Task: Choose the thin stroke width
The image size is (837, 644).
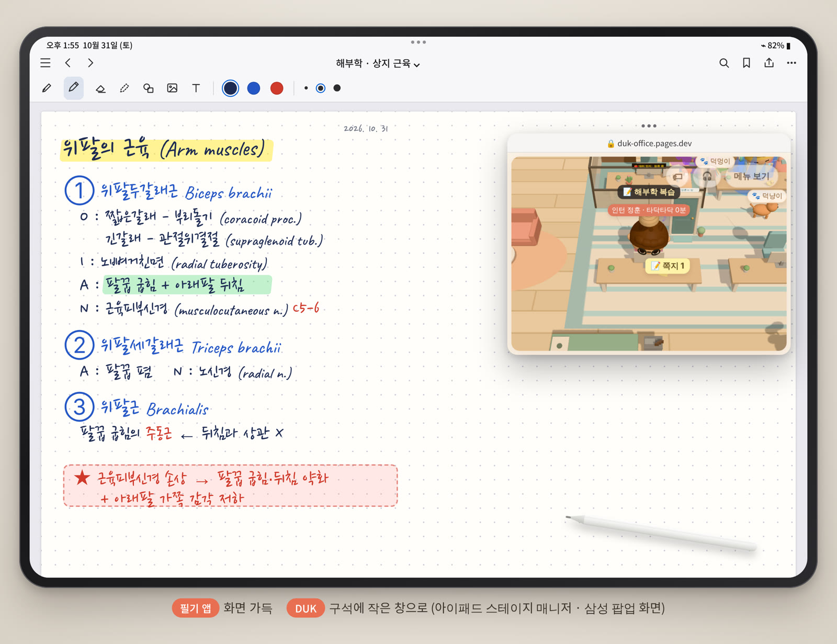Action: (306, 88)
